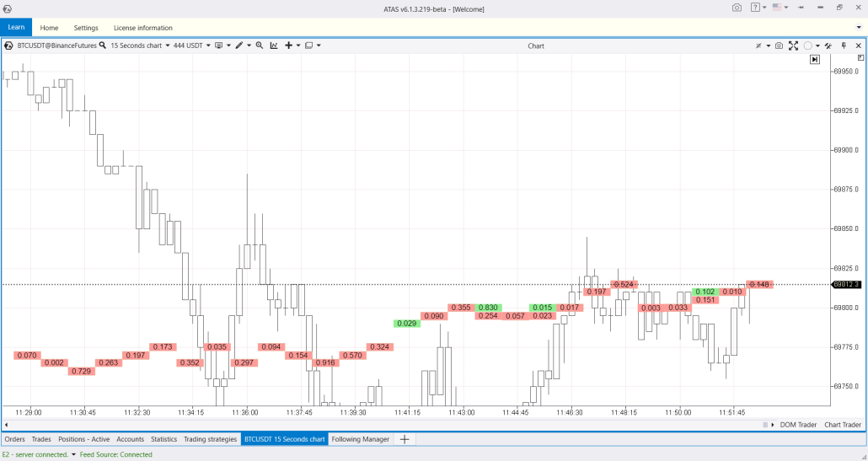Click the Feed Source: Connected status text
Screen dimensions: 868x461
115,454
